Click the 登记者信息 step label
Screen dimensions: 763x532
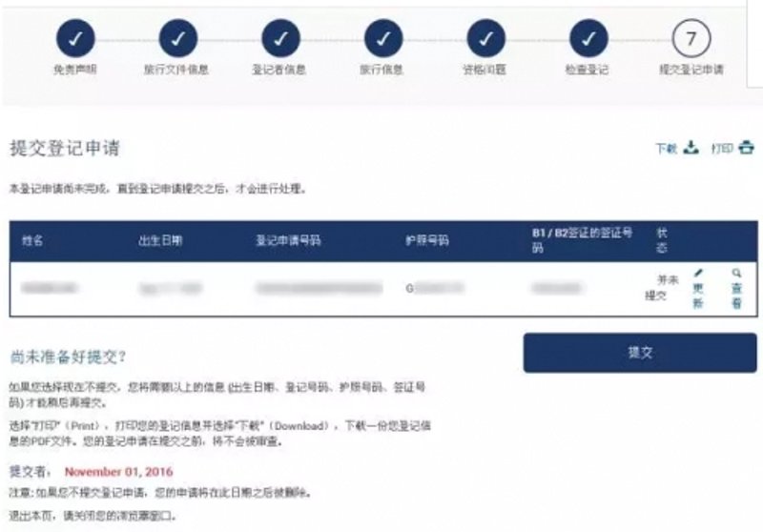(x=278, y=70)
